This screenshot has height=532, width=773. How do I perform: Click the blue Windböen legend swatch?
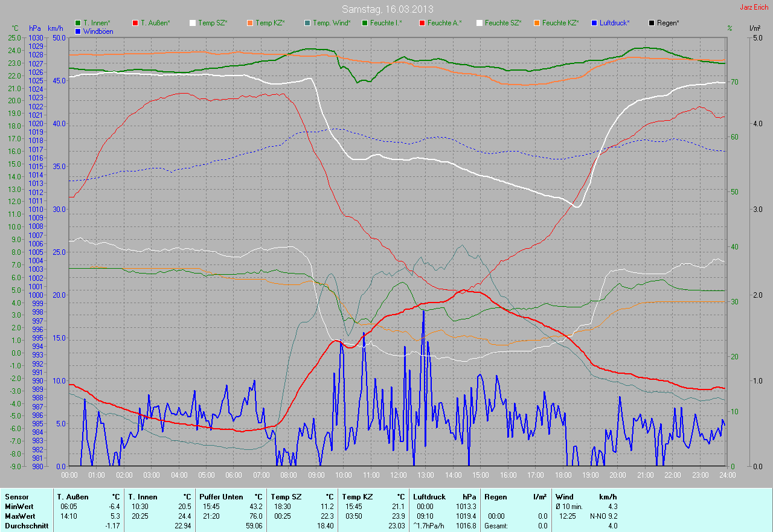(78, 31)
